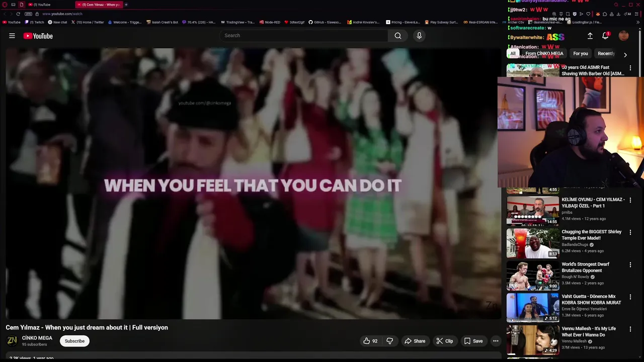Open Chugging the BIGGEST Shirley Temple thumbnail
644x362 pixels.
(533, 242)
